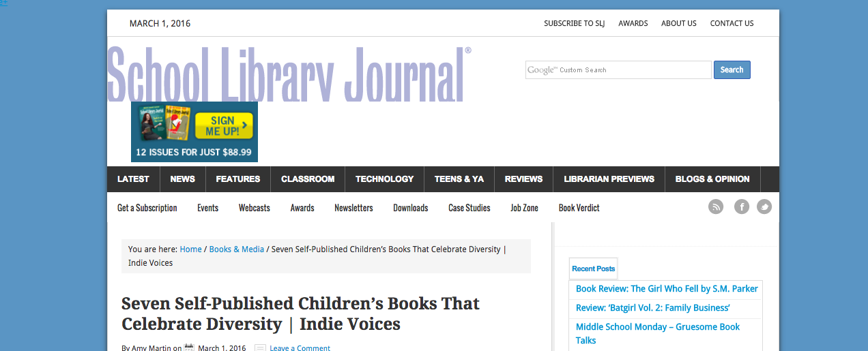Viewport: 868px width, 351px height.
Task: Click the School Library Journal logo
Action: coord(289,73)
